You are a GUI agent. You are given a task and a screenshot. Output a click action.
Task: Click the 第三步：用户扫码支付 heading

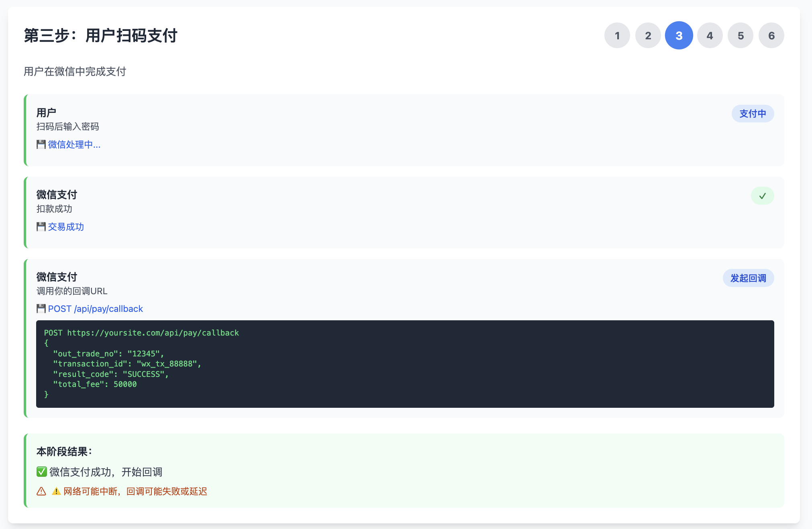coord(100,36)
